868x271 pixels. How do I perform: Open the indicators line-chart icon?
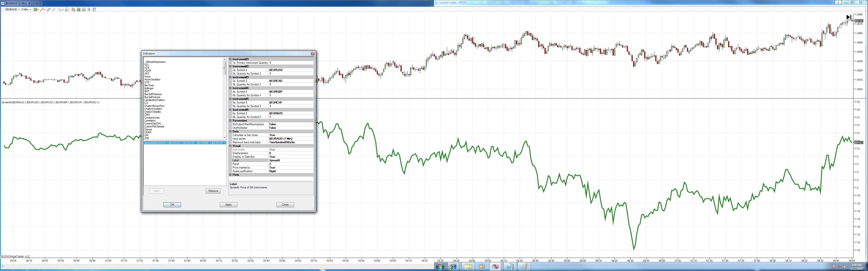[84, 9]
